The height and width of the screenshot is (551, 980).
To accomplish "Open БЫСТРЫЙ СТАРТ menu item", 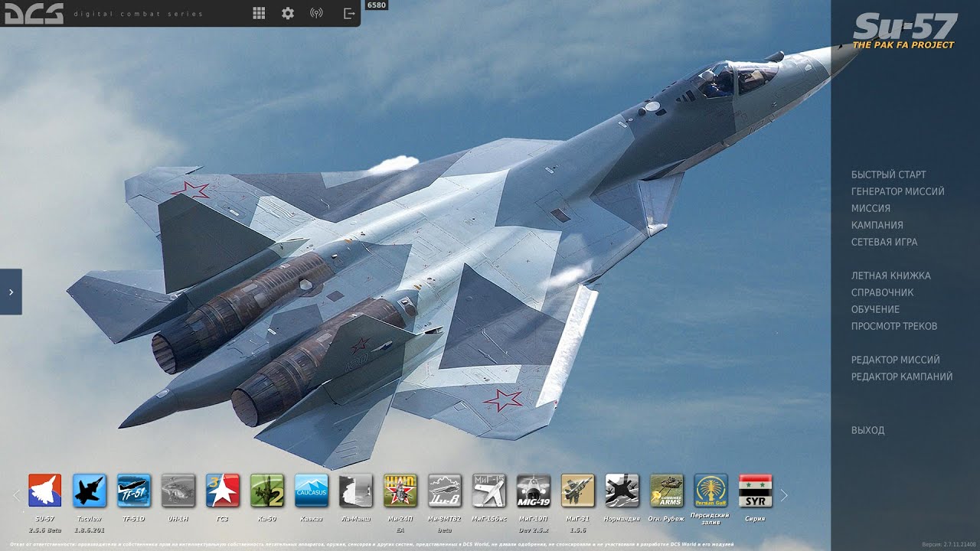I will point(888,174).
